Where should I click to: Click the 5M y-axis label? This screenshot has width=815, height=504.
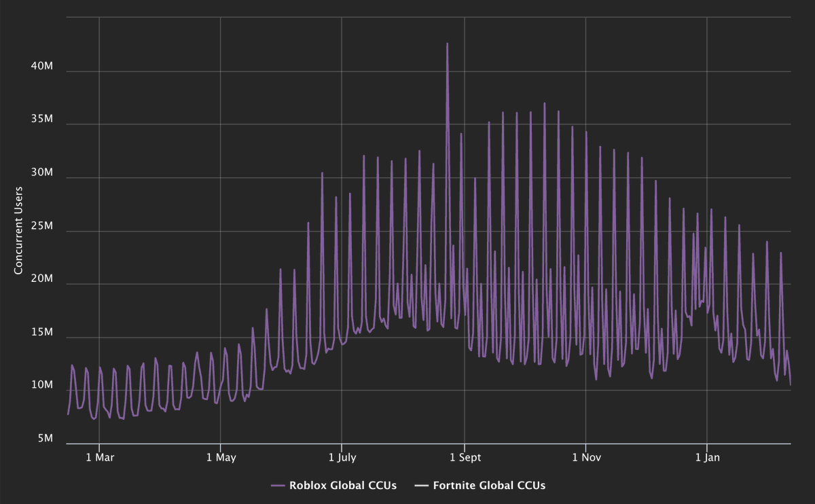pyautogui.click(x=45, y=439)
